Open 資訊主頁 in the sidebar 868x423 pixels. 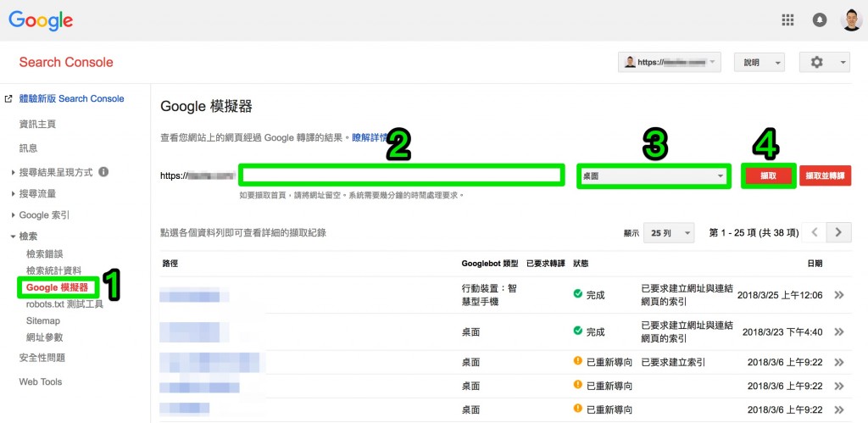click(x=37, y=124)
